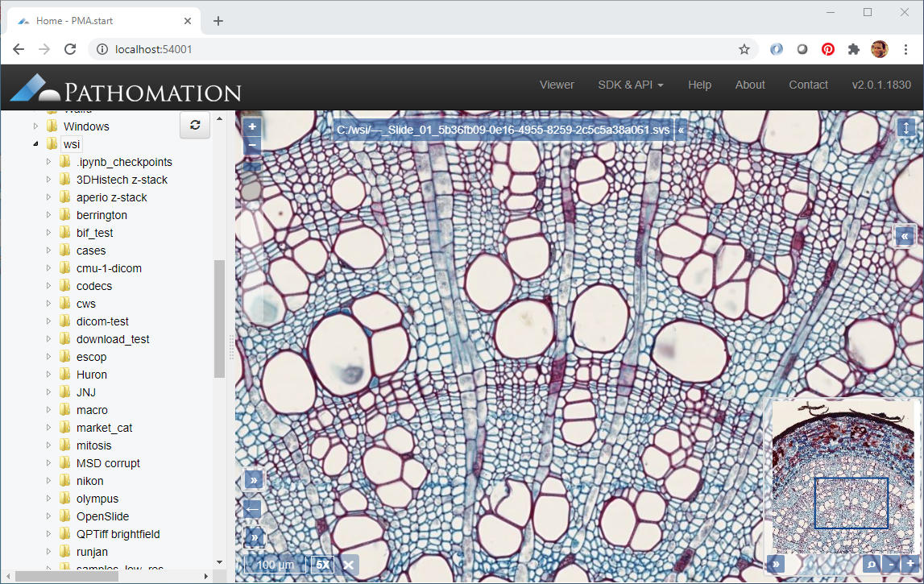Zoom out with the main viewer minus button
Image resolution: width=924 pixels, height=584 pixels.
point(252,146)
